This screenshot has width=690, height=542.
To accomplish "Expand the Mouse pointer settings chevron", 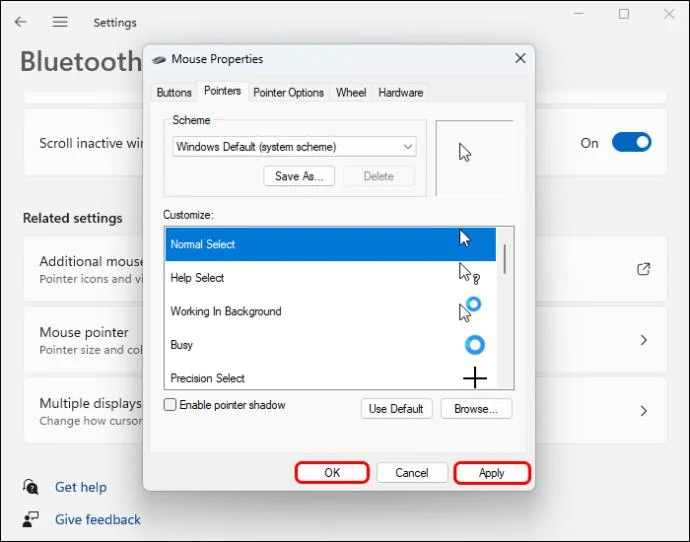I will tap(643, 340).
